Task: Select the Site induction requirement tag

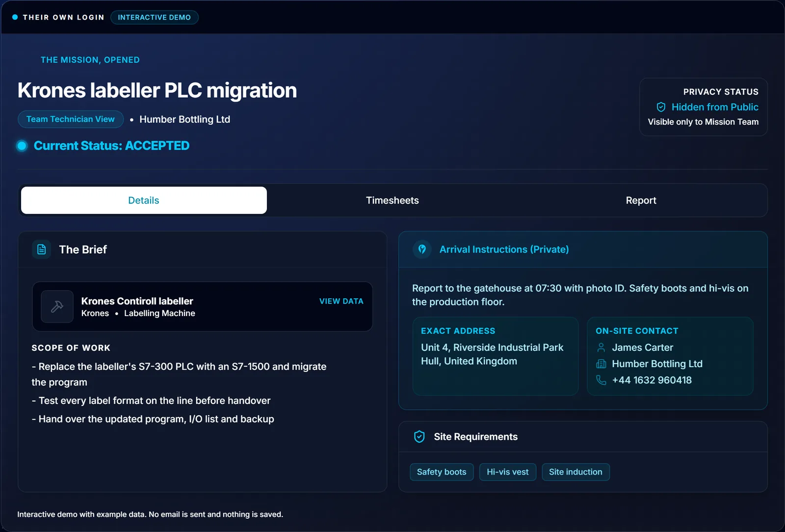Action: 576,472
